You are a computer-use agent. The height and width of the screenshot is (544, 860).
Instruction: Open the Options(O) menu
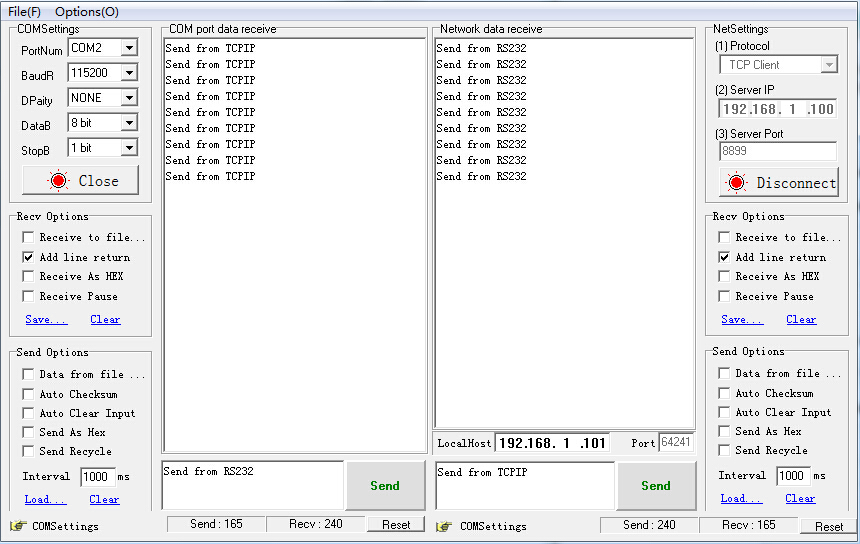(x=87, y=12)
